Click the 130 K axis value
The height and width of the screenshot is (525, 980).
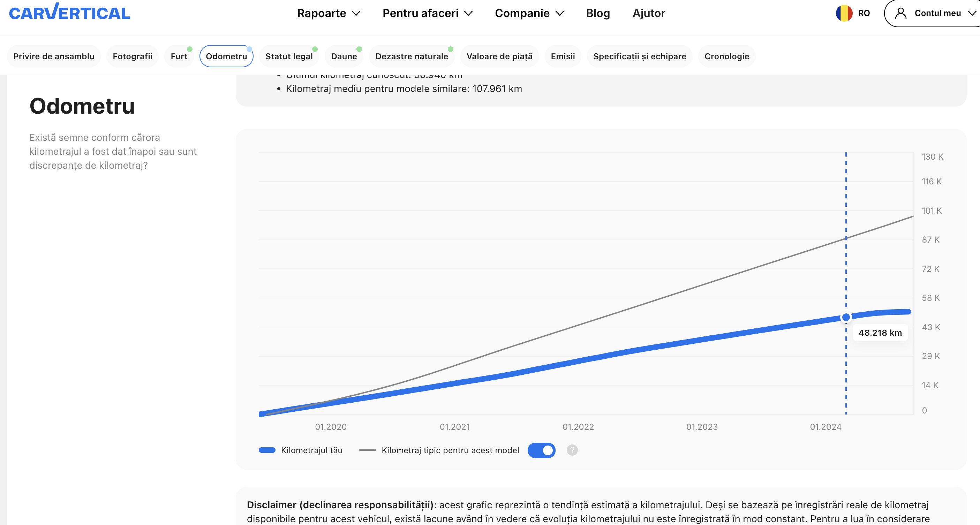(932, 157)
